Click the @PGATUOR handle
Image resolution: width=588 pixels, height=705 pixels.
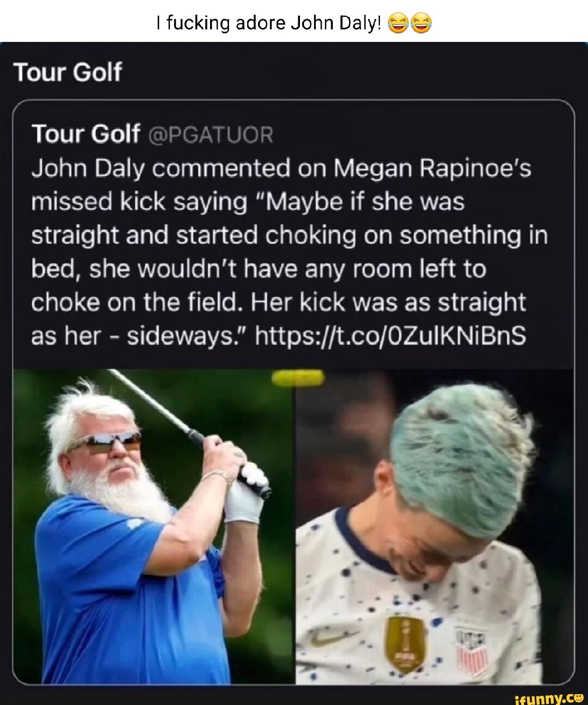click(x=210, y=134)
